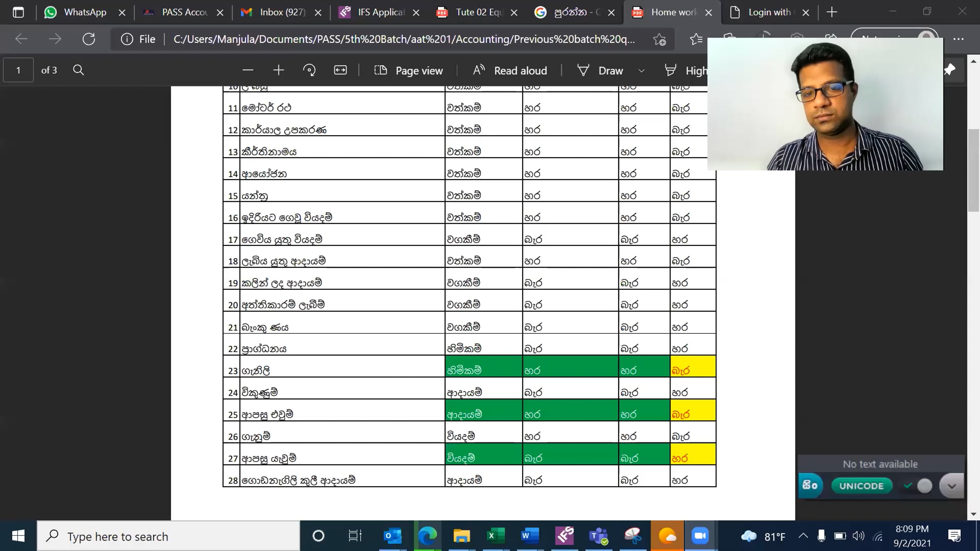Zoom in with the plus icon
This screenshot has width=980, height=551.
pos(278,70)
